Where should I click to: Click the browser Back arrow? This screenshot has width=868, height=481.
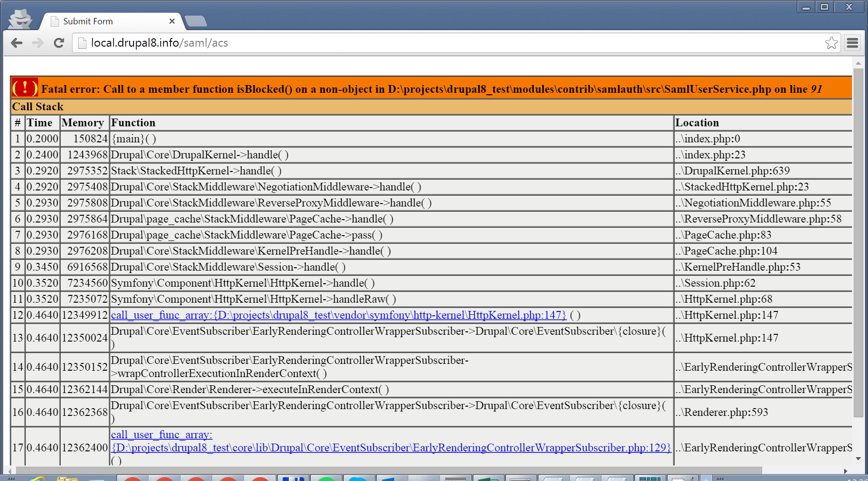(17, 43)
